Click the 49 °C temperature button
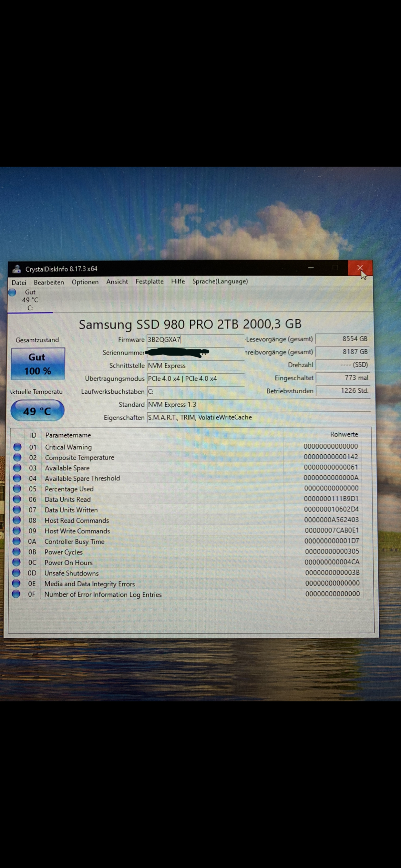Screen dimensions: 401x868 pyautogui.click(x=37, y=411)
